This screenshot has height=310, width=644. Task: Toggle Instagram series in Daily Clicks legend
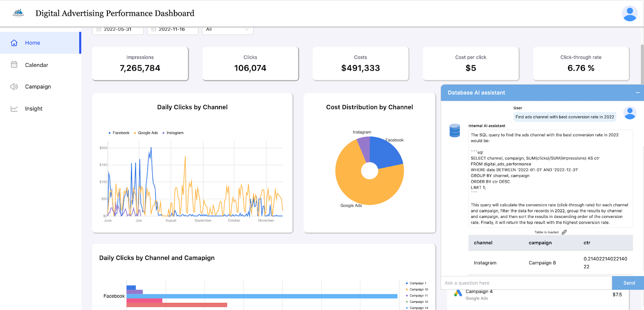click(173, 133)
